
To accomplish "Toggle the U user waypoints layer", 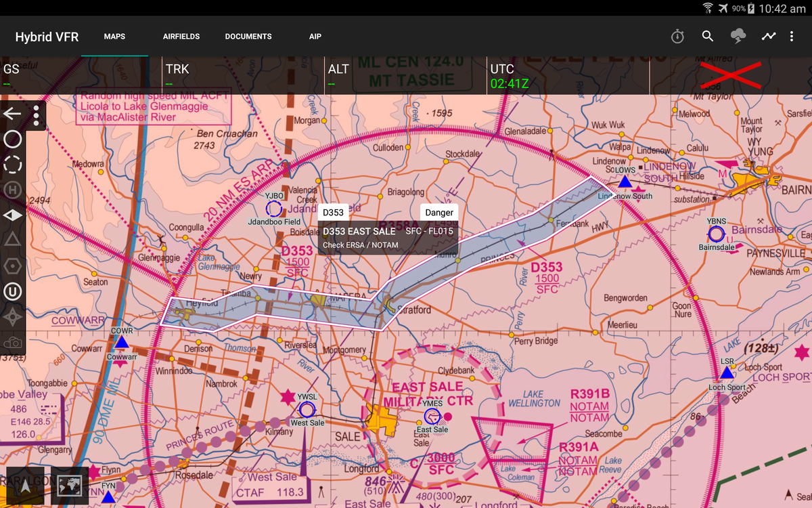I will 13,291.
